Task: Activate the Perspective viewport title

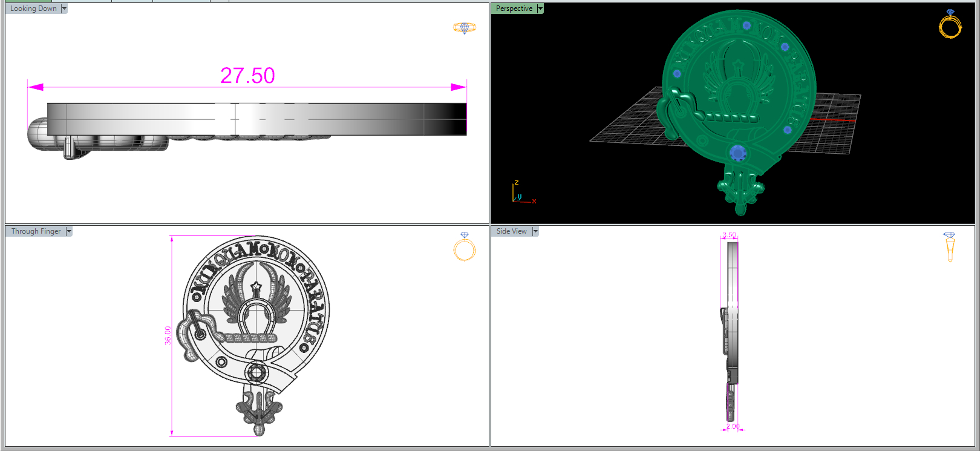Action: [514, 8]
